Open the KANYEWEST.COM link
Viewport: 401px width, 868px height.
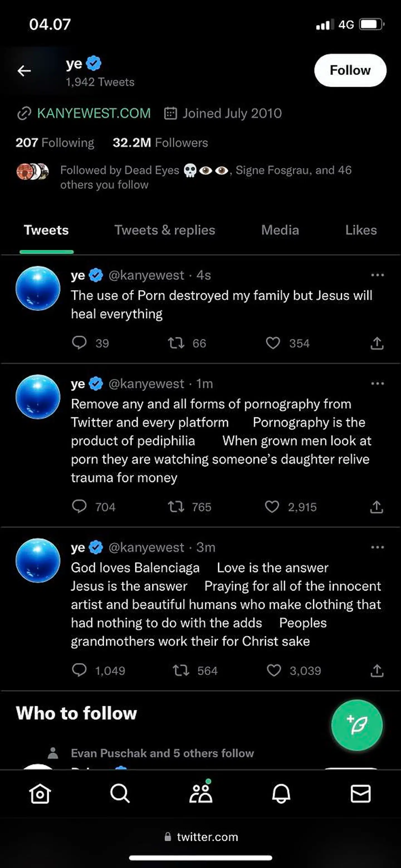[93, 113]
